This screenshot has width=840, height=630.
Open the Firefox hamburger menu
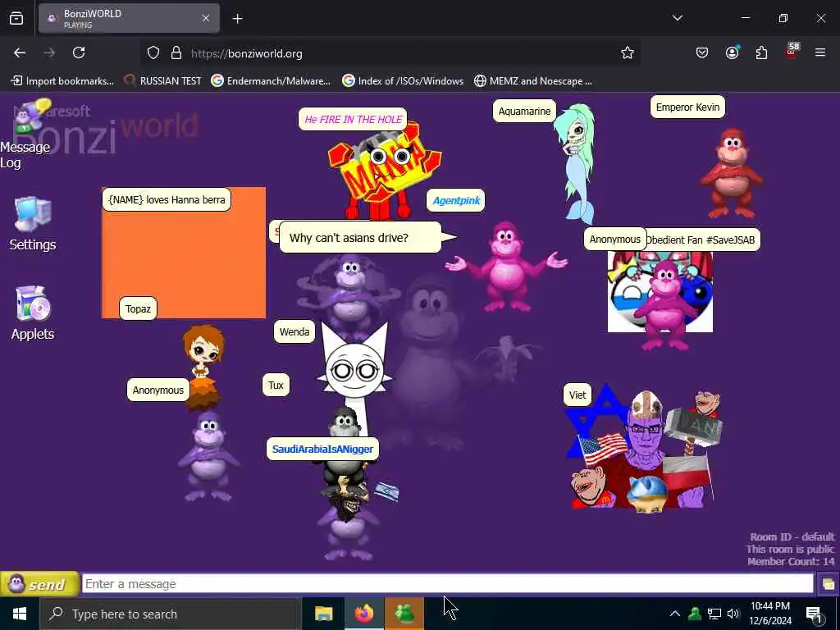pos(820,52)
